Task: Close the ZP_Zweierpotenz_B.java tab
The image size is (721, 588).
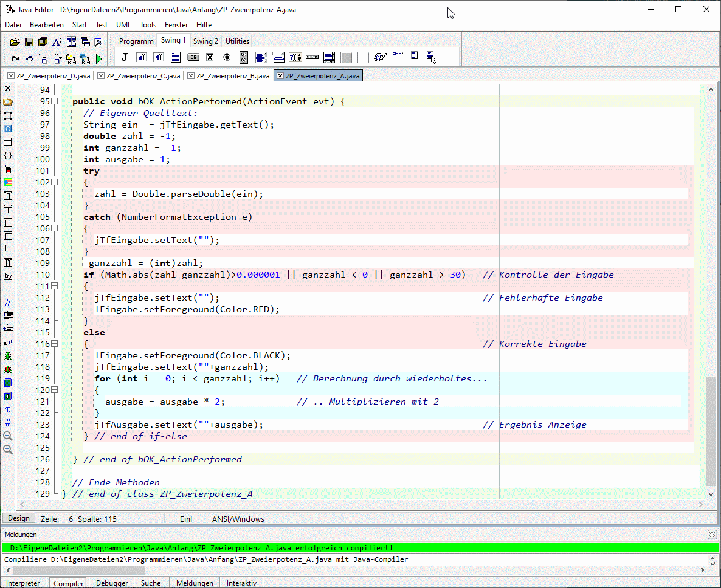Action: pyautogui.click(x=191, y=76)
